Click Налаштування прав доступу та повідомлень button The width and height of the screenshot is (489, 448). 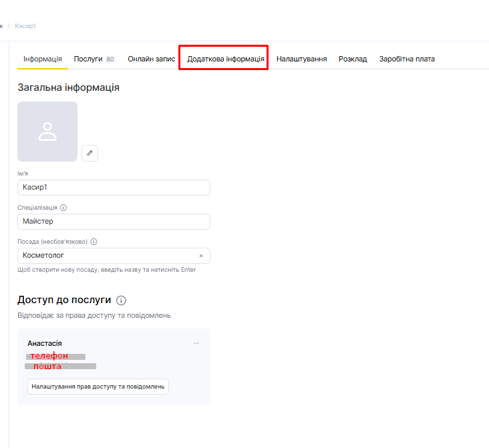[x=98, y=387]
